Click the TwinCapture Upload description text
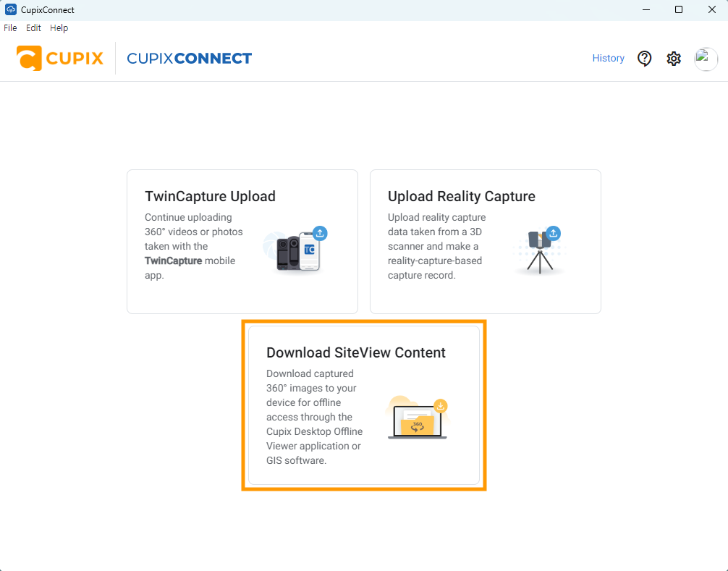This screenshot has width=728, height=571. pyautogui.click(x=194, y=246)
